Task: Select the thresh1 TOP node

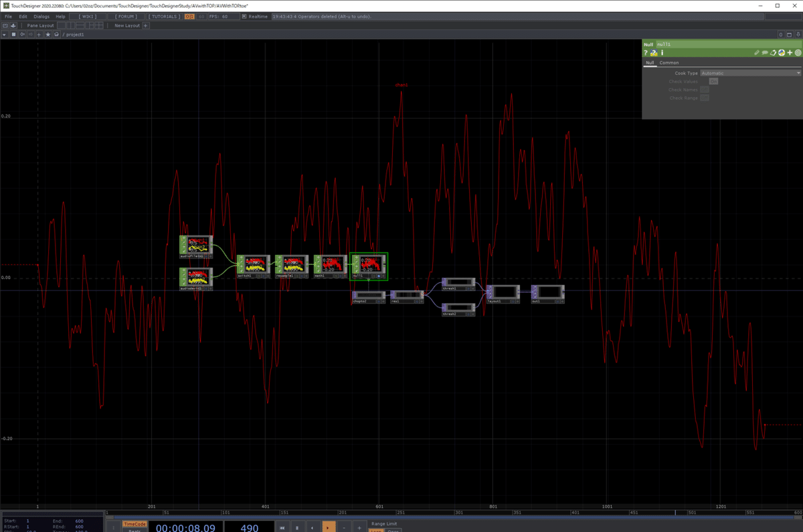Action: (x=458, y=284)
